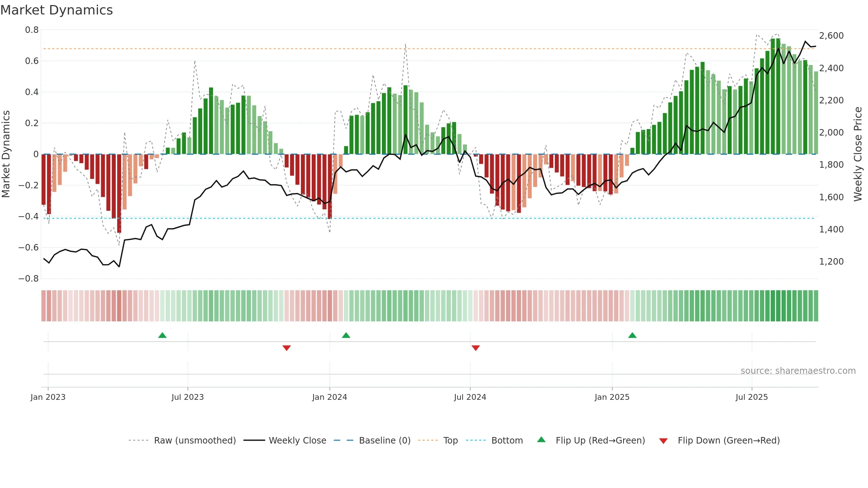Click the Jan 2023 x-axis label
This screenshot has width=868, height=488.
click(48, 397)
